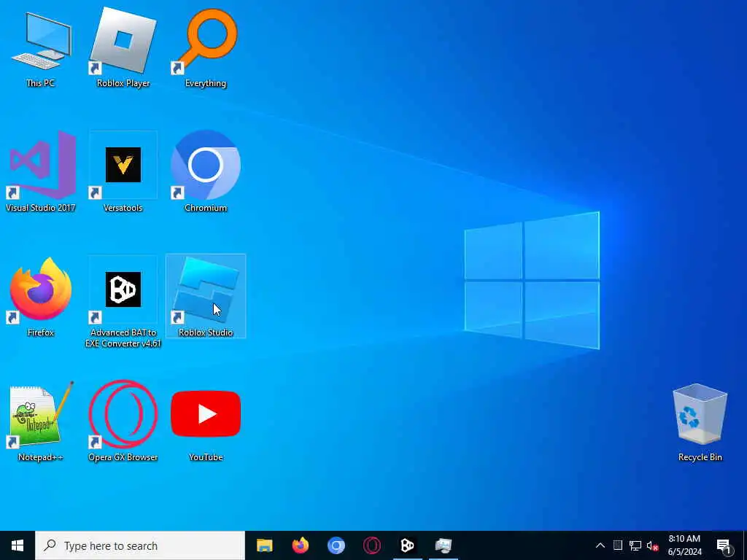747x560 pixels.
Task: Switch to the computer-monitor taskbar app
Action: (443, 545)
